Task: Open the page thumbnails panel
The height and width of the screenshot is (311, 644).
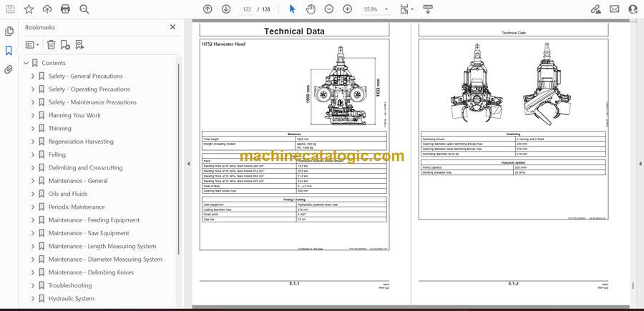Action: click(x=9, y=31)
